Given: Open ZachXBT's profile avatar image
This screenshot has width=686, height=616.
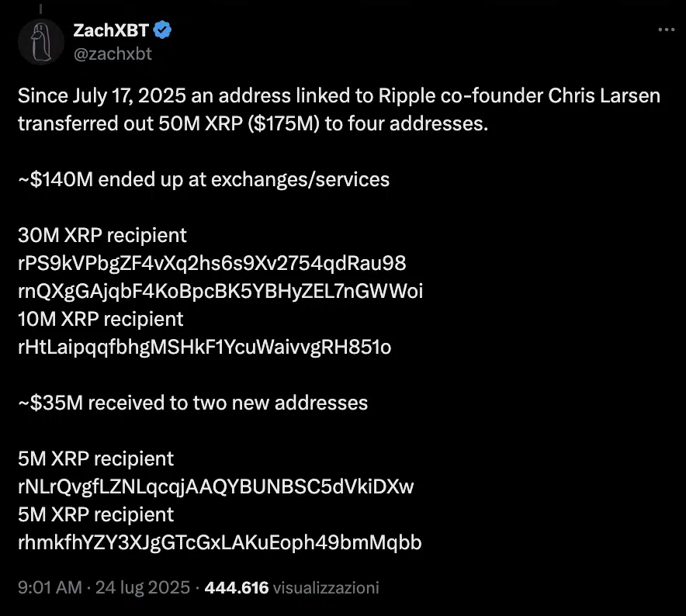Looking at the screenshot, I should point(40,42).
